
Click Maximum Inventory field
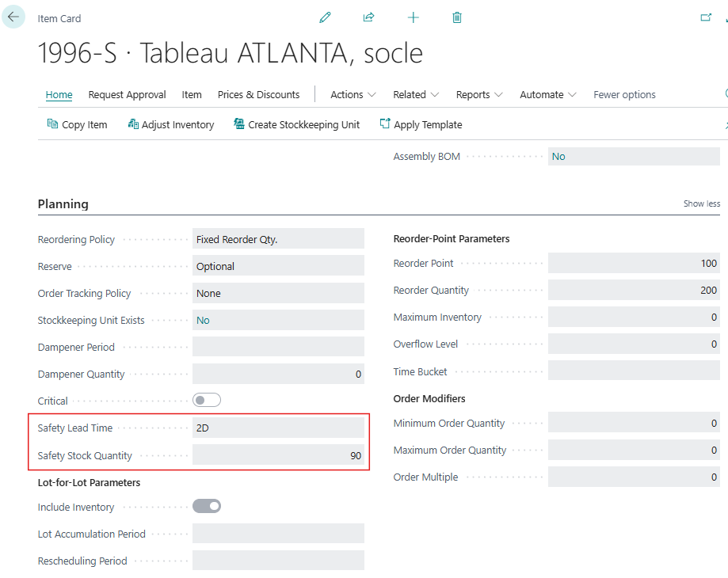coord(634,317)
